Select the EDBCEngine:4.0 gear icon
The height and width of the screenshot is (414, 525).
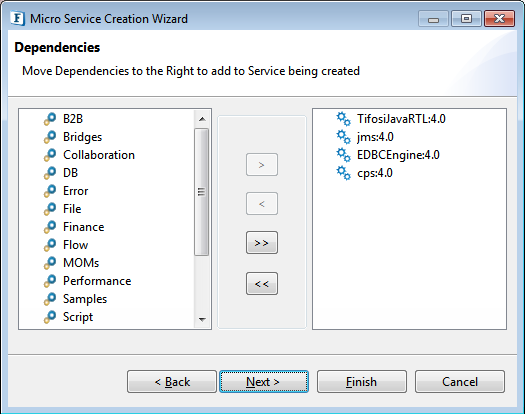(344, 155)
